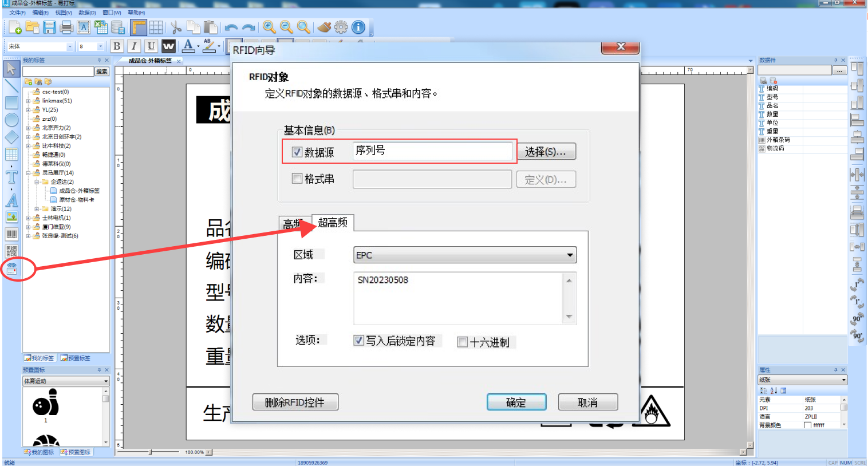This screenshot has width=868, height=466.
Task: Click the 删除RFID控件 button
Action: (295, 402)
